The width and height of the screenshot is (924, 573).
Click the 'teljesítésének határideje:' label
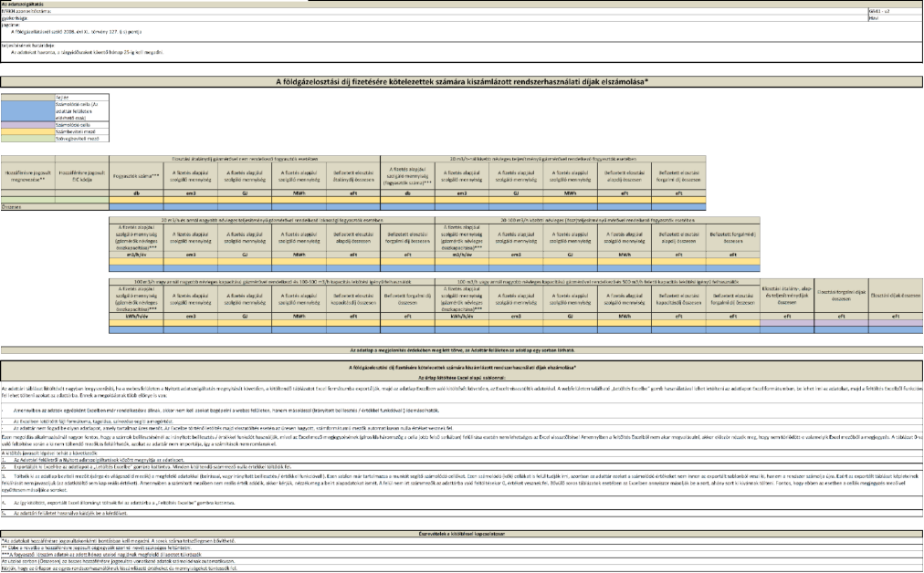(x=27, y=45)
